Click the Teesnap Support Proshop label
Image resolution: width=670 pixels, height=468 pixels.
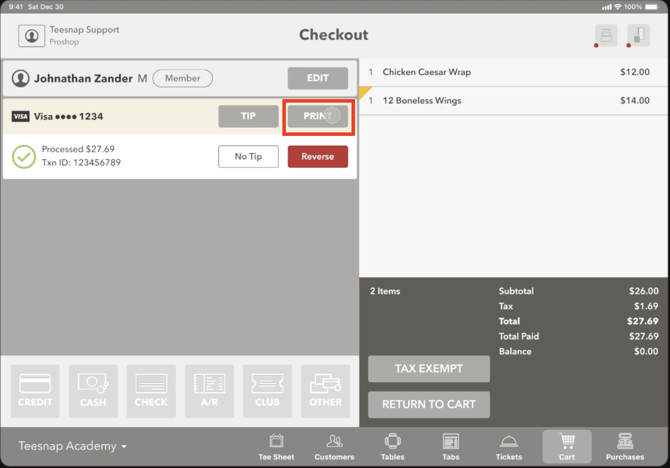(x=84, y=35)
